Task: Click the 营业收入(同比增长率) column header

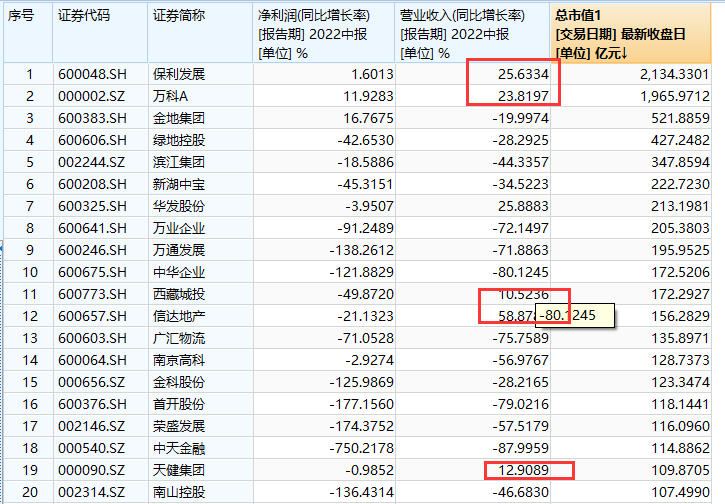Action: (x=473, y=33)
